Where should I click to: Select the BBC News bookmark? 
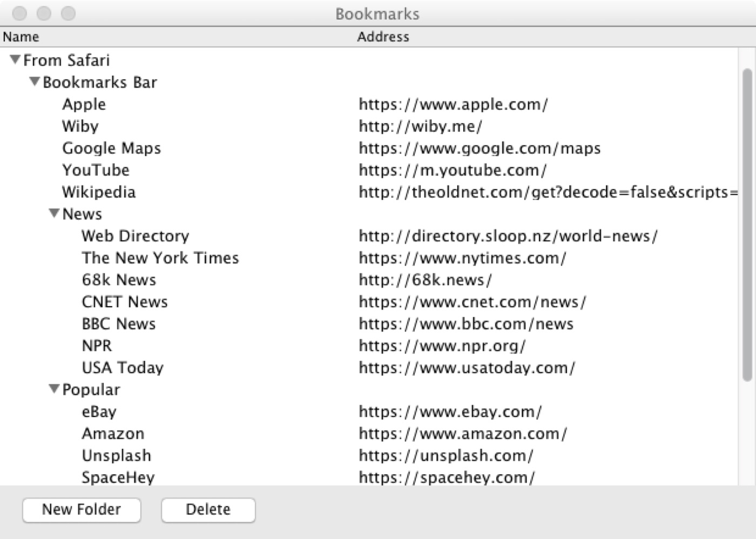pyautogui.click(x=119, y=324)
